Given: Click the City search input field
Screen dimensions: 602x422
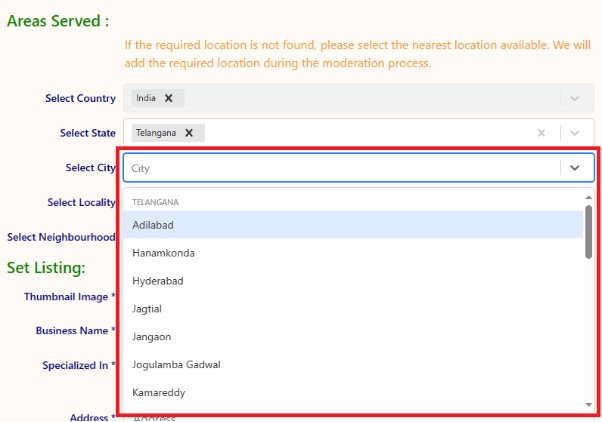Looking at the screenshot, I should tap(340, 168).
